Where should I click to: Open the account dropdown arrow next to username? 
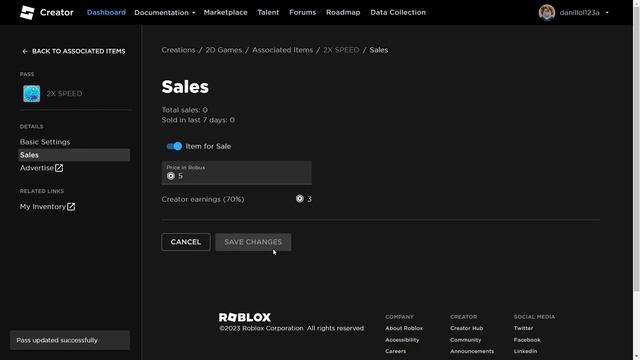pos(607,13)
